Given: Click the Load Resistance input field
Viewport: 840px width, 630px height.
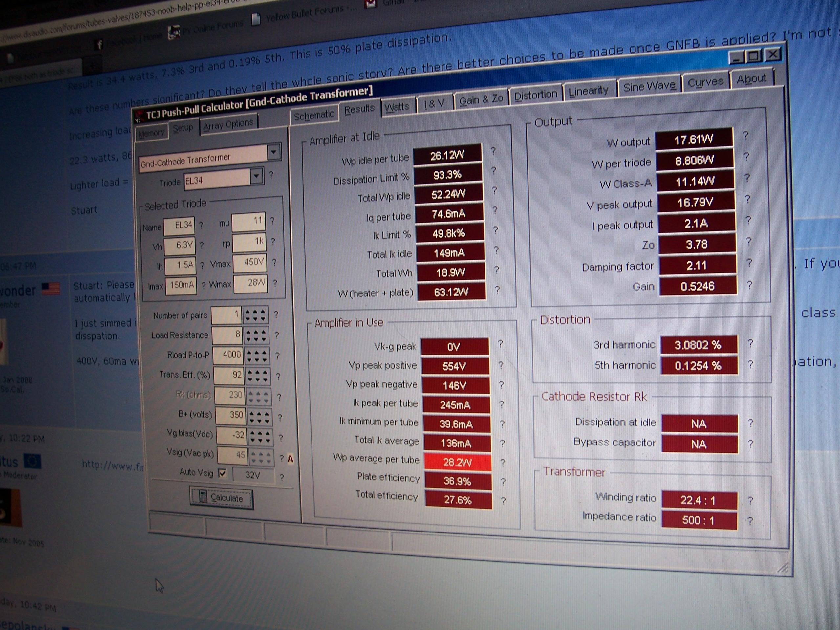Looking at the screenshot, I should click(227, 335).
